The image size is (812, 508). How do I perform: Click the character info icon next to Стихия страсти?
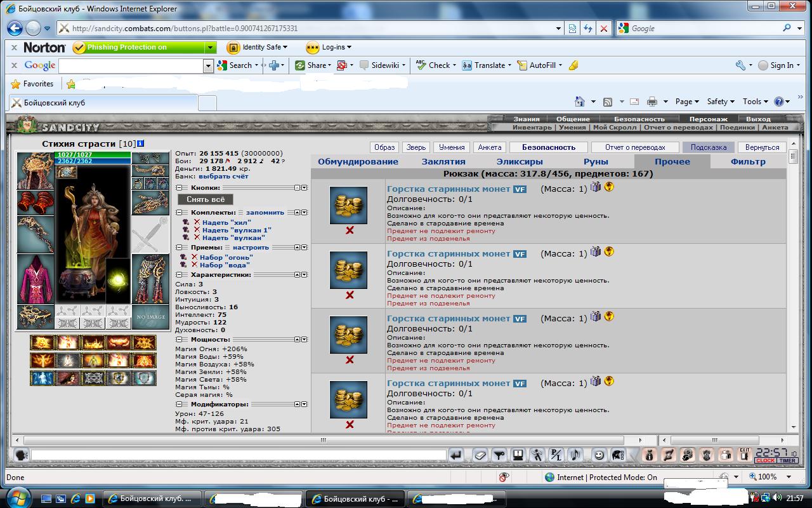tap(140, 144)
